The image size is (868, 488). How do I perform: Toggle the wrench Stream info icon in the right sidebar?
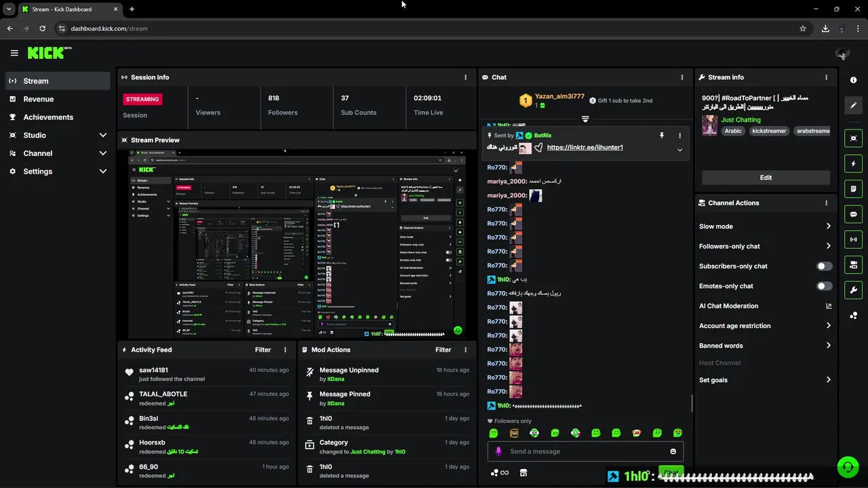coord(853,290)
